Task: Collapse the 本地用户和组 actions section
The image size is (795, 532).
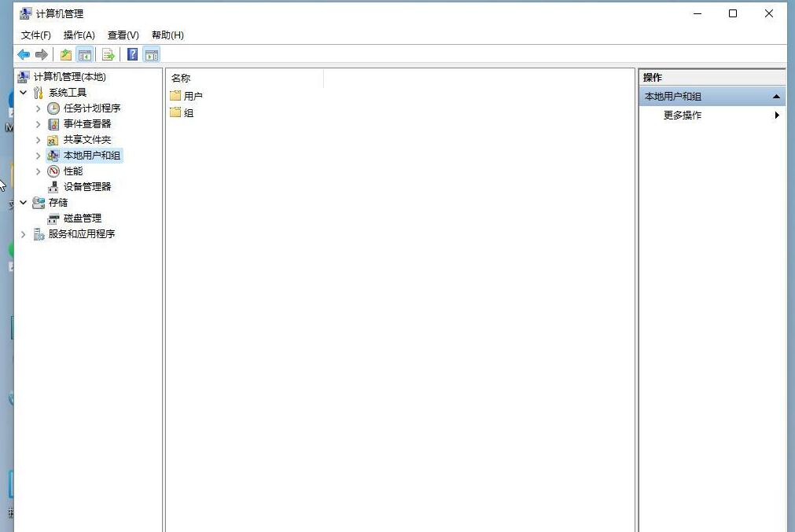Action: click(x=777, y=95)
